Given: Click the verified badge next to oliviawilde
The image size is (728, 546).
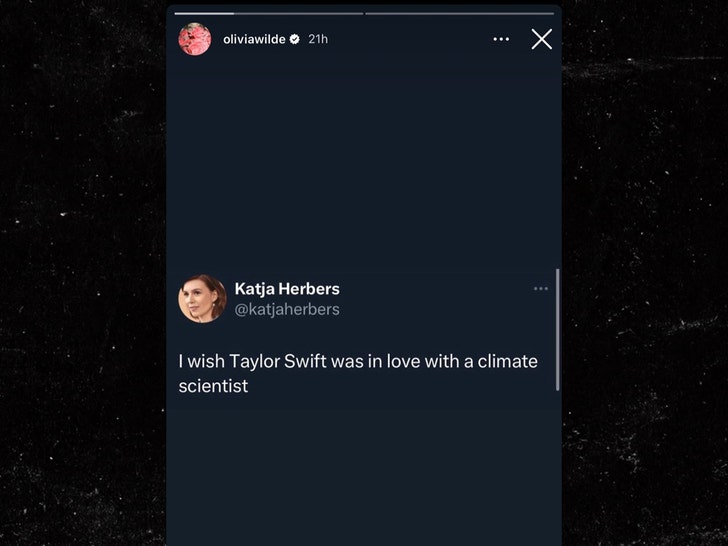Looking at the screenshot, I should [x=294, y=39].
